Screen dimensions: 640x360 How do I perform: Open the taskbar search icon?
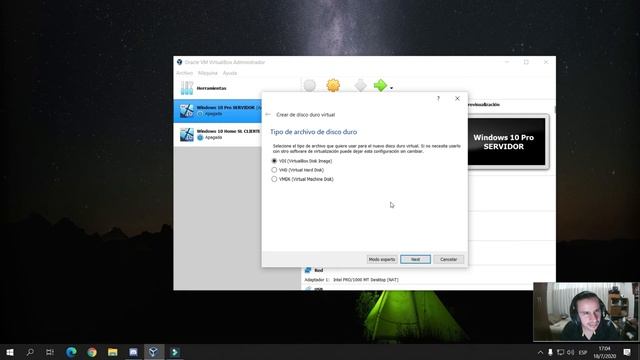click(x=30, y=352)
